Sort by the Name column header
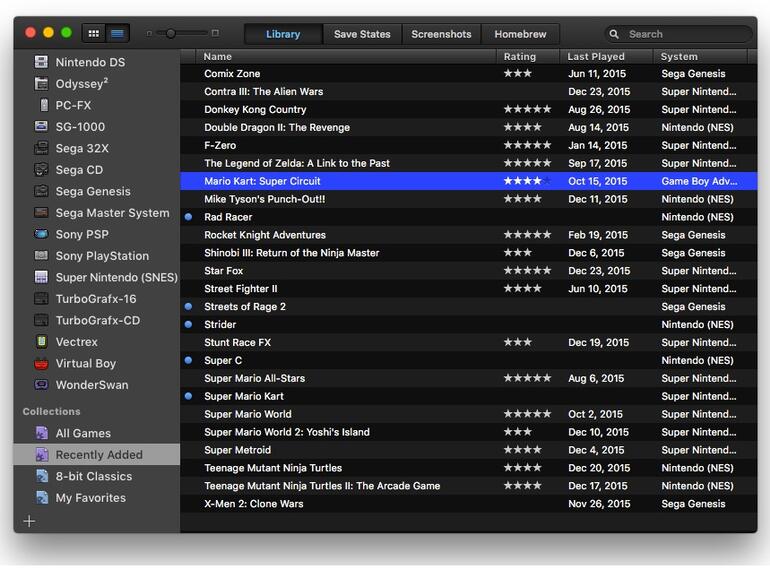770x578 pixels. pyautogui.click(x=346, y=56)
